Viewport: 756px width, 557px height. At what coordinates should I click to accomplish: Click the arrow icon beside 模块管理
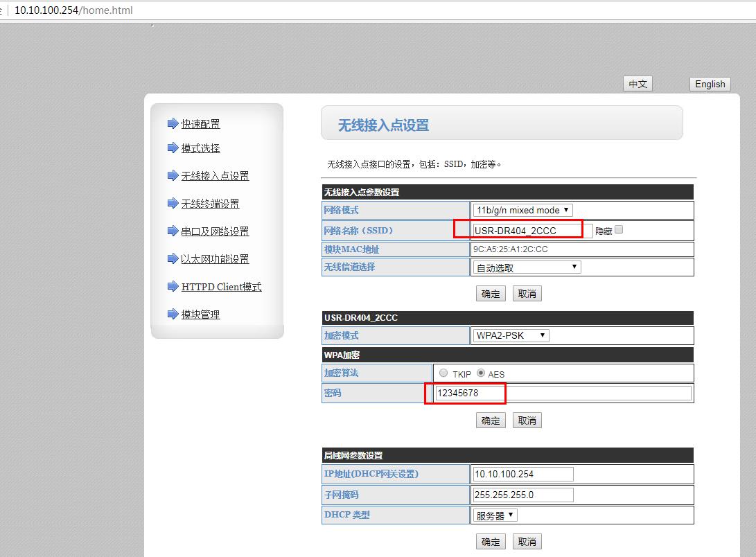pos(173,314)
